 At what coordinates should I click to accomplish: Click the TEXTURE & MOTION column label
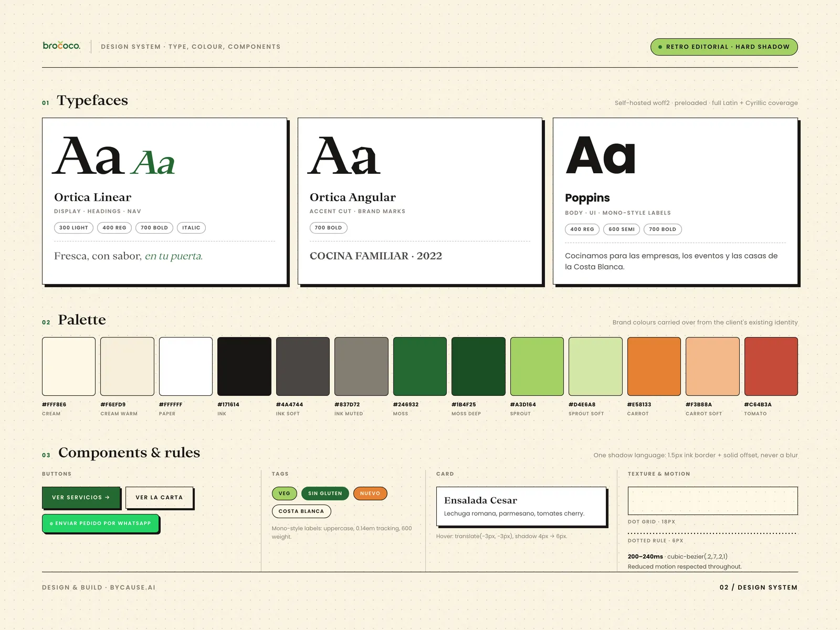coord(659,474)
